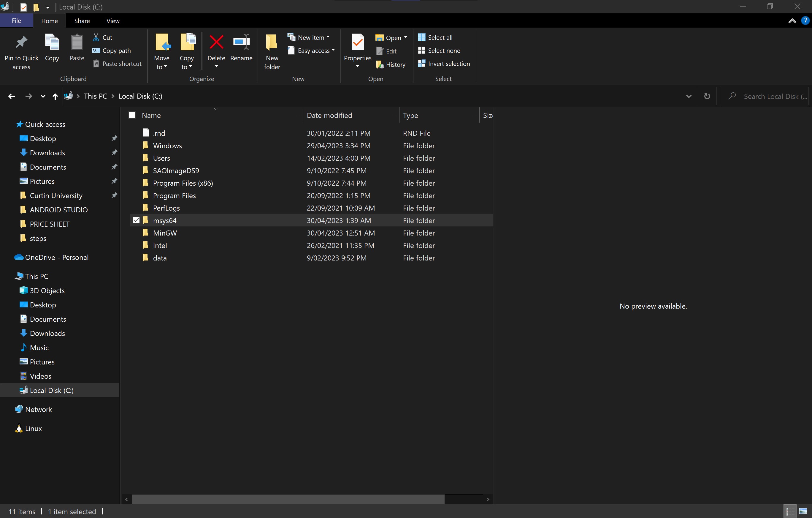812x518 pixels.
Task: Go up one folder level arrow
Action: 55,96
